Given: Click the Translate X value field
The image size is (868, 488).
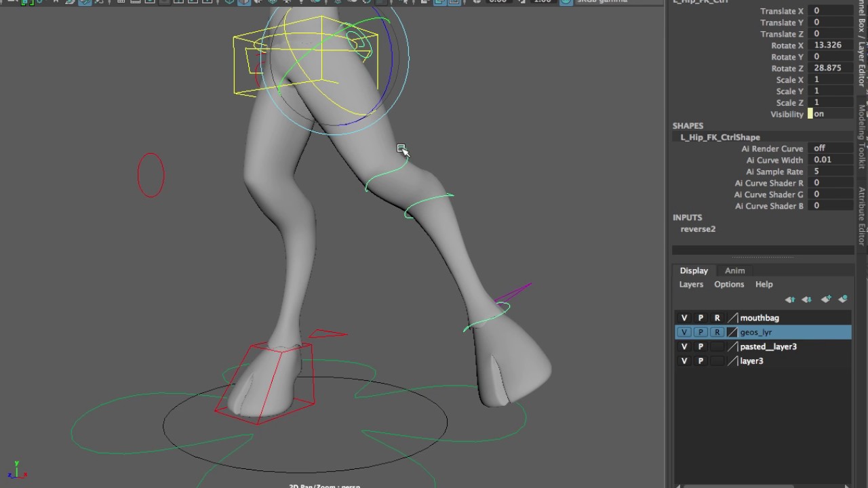Looking at the screenshot, I should tap(832, 11).
